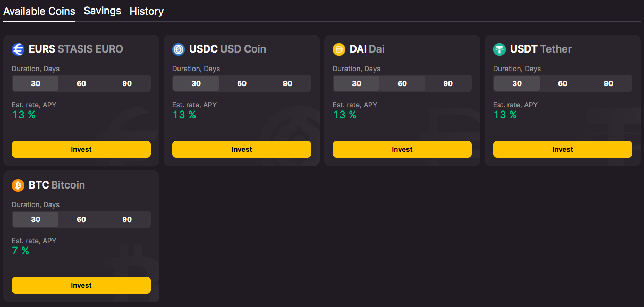Open the Available Coins tab
This screenshot has width=644, height=307.
(x=39, y=11)
